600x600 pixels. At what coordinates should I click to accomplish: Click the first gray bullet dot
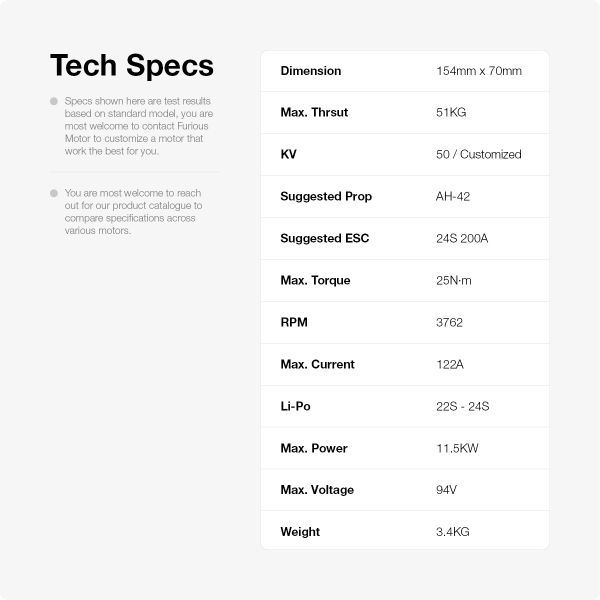[54, 101]
